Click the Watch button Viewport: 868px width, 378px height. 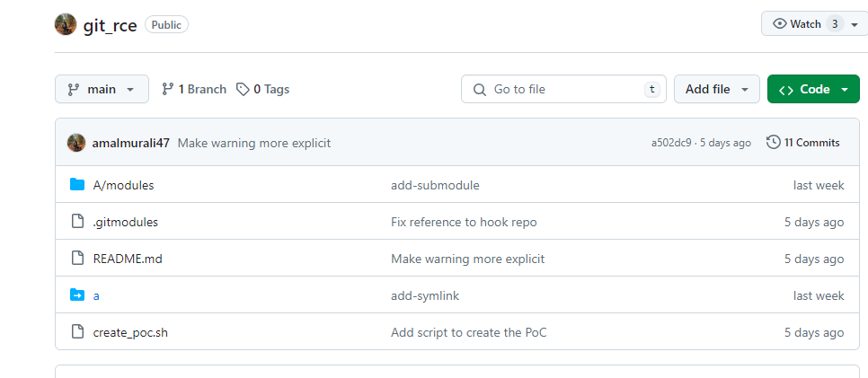[798, 24]
